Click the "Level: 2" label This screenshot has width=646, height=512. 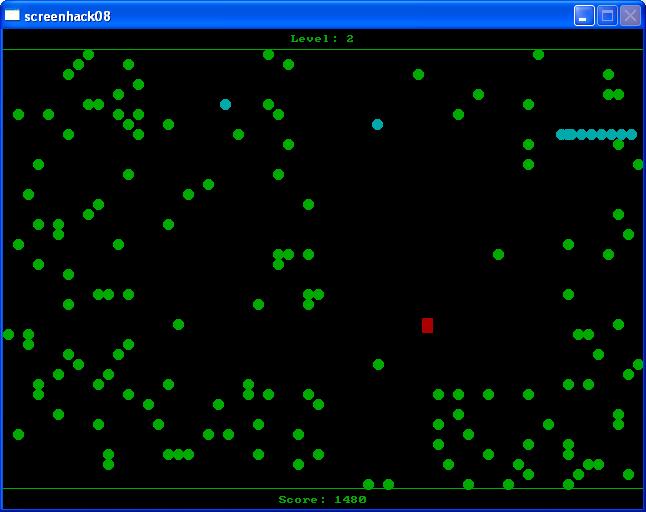point(322,39)
